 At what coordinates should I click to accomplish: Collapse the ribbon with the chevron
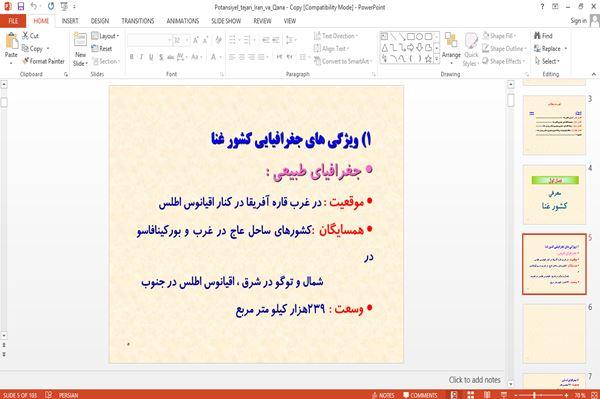coord(594,74)
